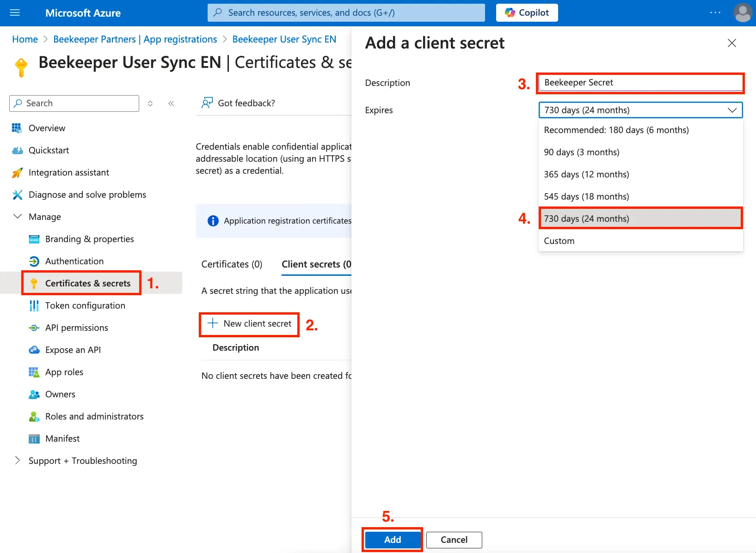This screenshot has width=756, height=553.
Task: Open Integration assistant menu item
Action: [x=69, y=173]
